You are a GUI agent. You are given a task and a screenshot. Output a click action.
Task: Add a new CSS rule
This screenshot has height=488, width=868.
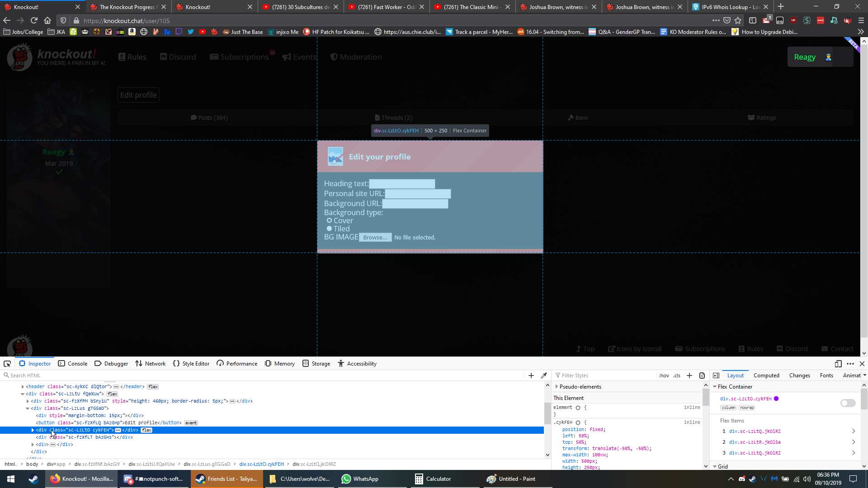689,375
